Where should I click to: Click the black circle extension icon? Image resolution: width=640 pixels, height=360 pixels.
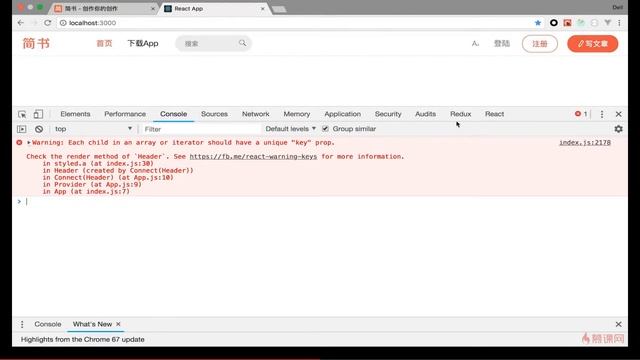click(x=553, y=23)
